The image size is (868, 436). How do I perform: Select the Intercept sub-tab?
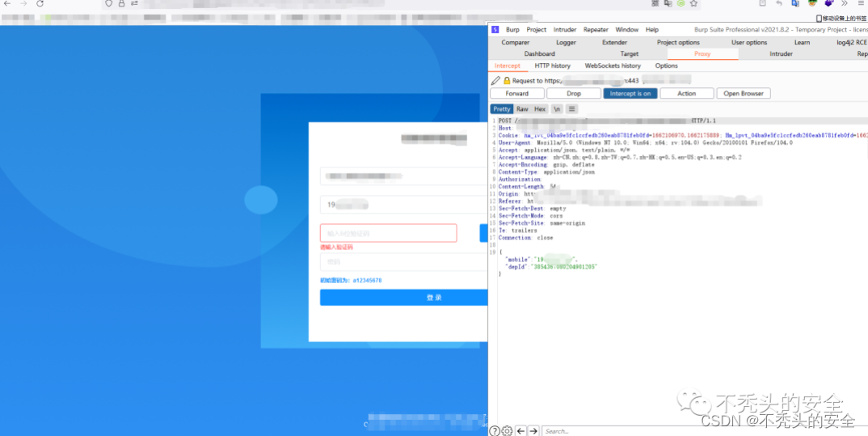click(507, 66)
